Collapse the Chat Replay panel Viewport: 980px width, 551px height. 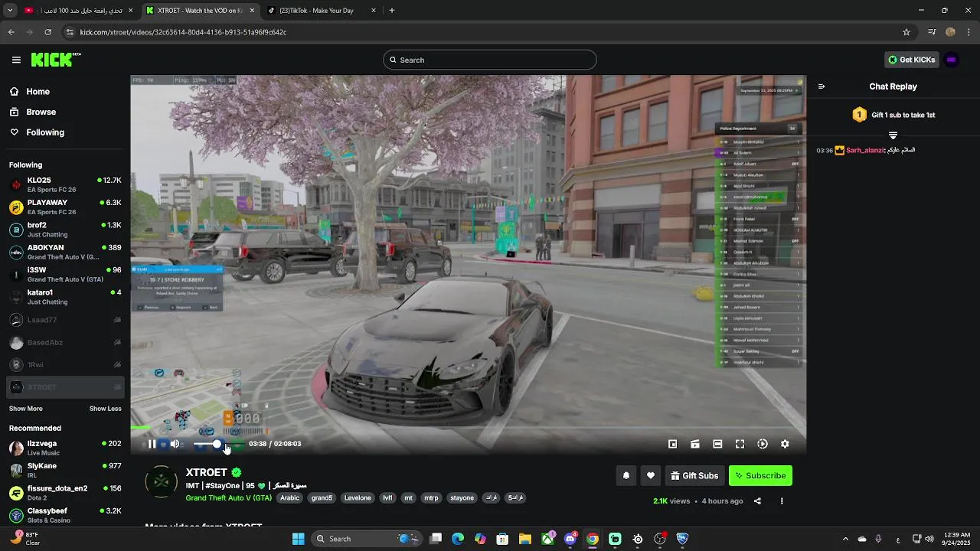coord(822,86)
